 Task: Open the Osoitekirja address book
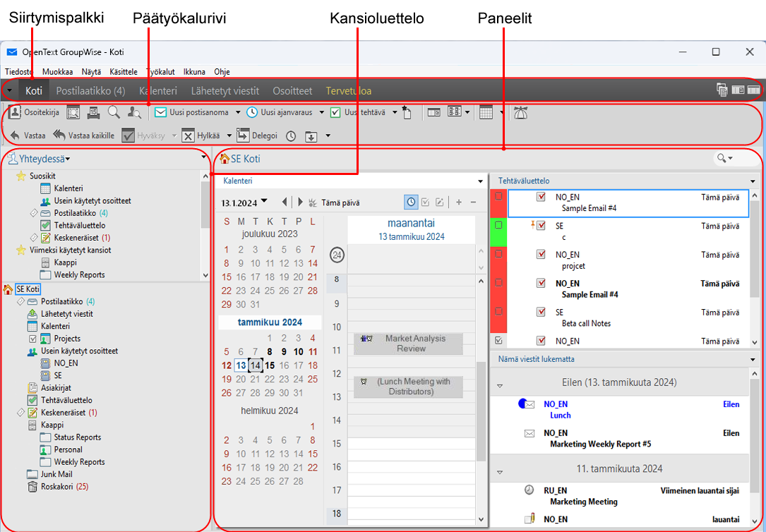click(x=34, y=112)
